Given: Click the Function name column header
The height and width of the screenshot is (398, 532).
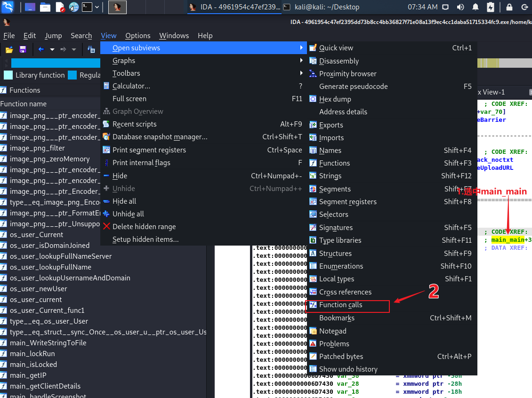Looking at the screenshot, I should point(24,104).
